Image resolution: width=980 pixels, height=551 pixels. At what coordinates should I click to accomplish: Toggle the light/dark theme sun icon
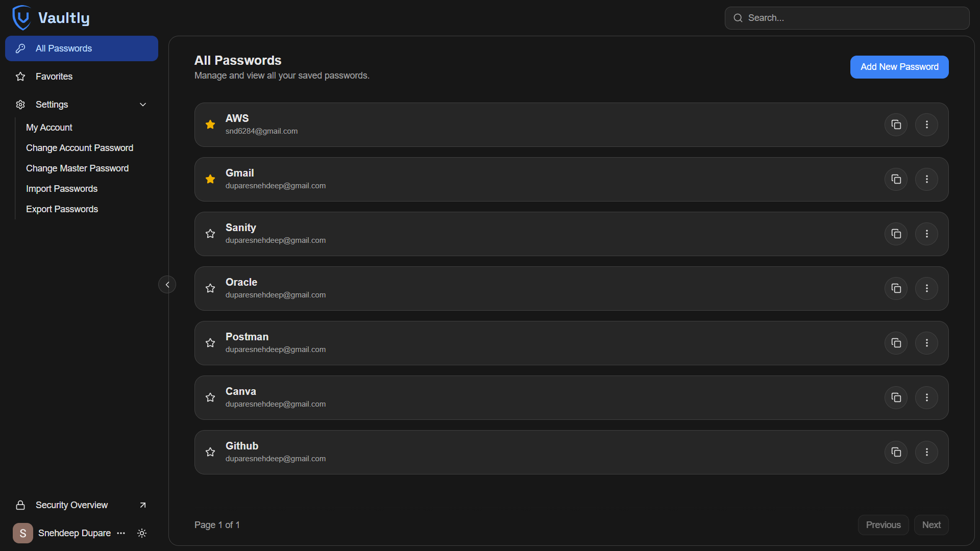tap(142, 533)
